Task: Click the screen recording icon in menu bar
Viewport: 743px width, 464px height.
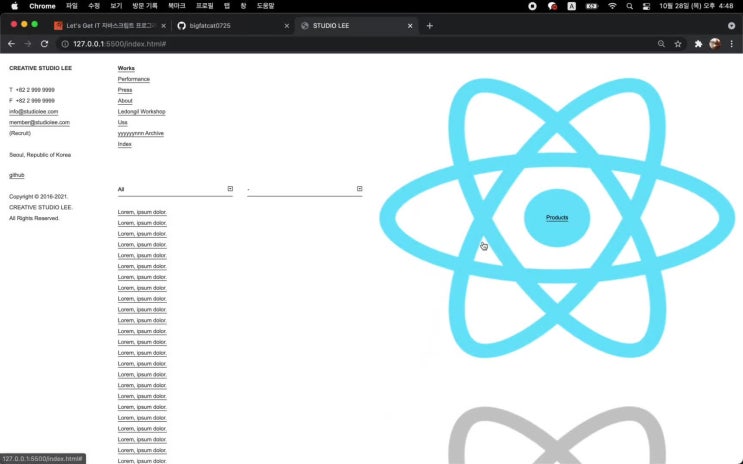Action: tap(532, 6)
